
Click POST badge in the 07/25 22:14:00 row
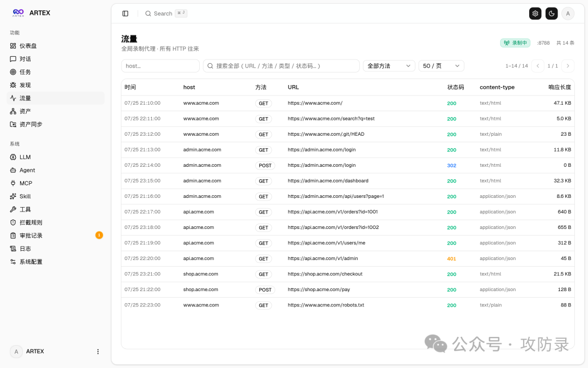[265, 166]
